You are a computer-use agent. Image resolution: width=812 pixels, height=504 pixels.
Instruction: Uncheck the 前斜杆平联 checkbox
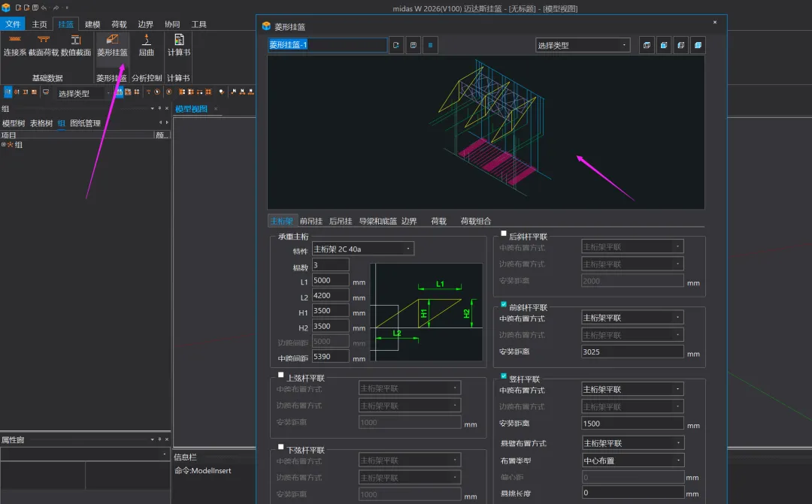point(503,304)
